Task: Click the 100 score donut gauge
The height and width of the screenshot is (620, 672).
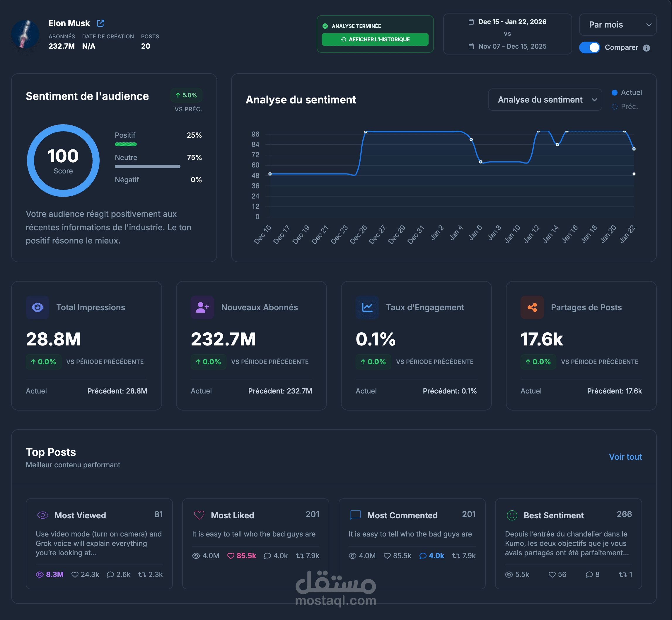Action: coord(63,161)
